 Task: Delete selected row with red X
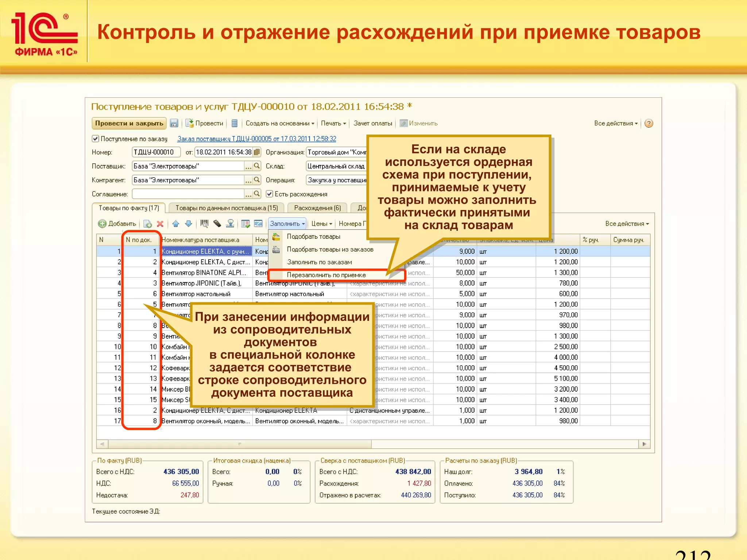click(x=160, y=223)
